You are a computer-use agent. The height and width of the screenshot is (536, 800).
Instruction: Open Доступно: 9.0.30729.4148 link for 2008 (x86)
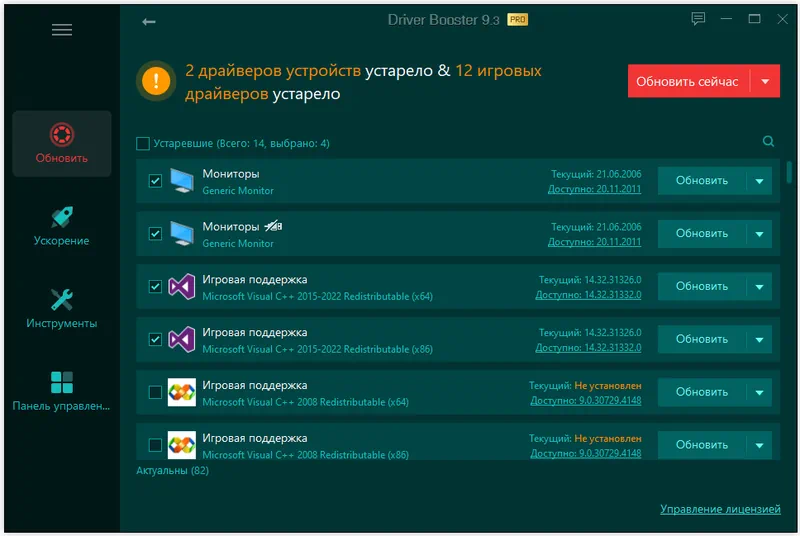[586, 453]
